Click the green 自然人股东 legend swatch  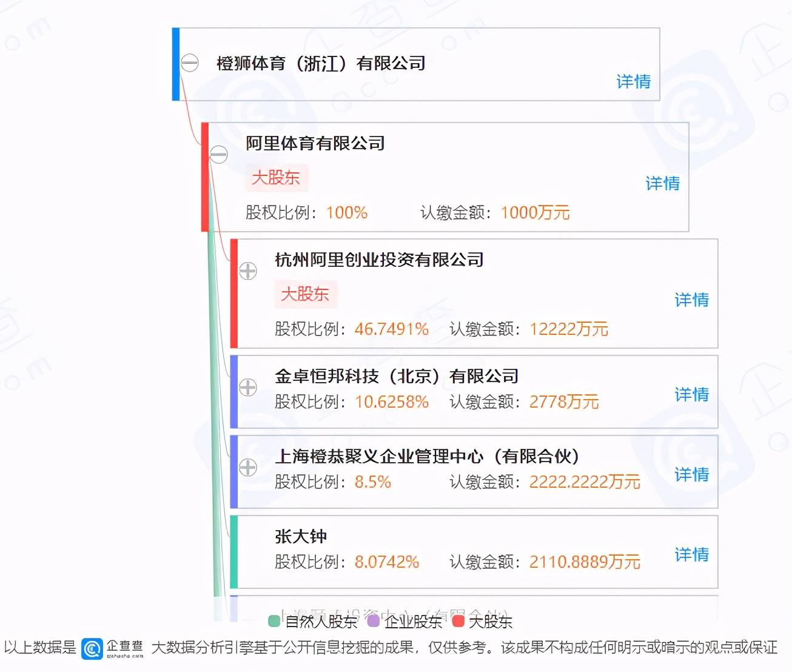point(274,620)
